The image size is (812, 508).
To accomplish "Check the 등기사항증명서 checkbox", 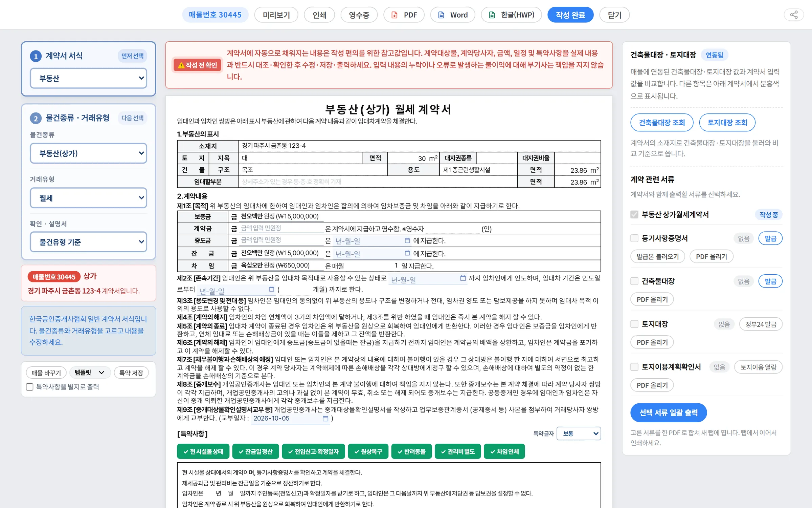I will [x=634, y=238].
